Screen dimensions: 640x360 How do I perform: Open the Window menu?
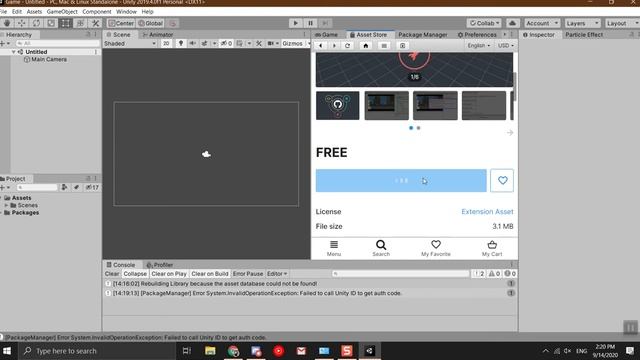(126, 12)
